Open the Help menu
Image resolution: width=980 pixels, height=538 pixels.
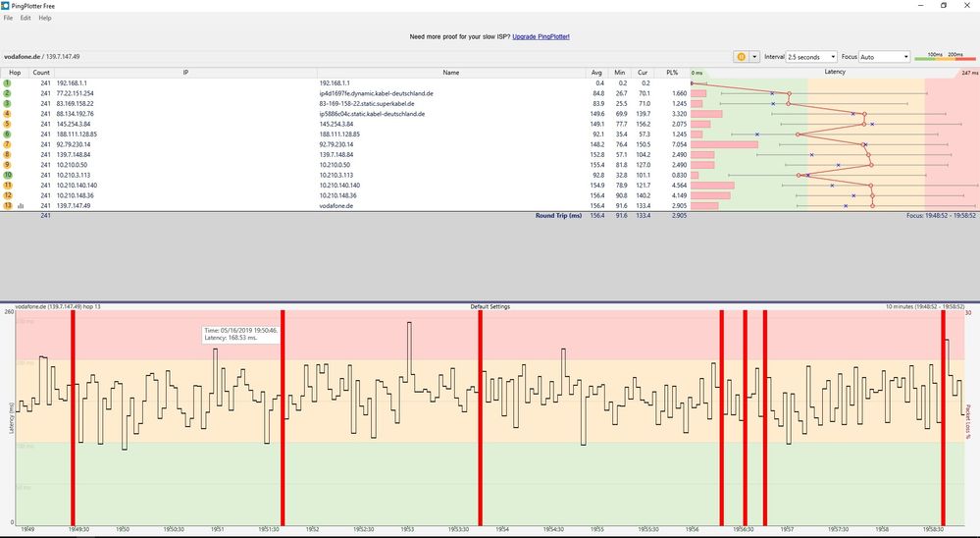tap(45, 18)
